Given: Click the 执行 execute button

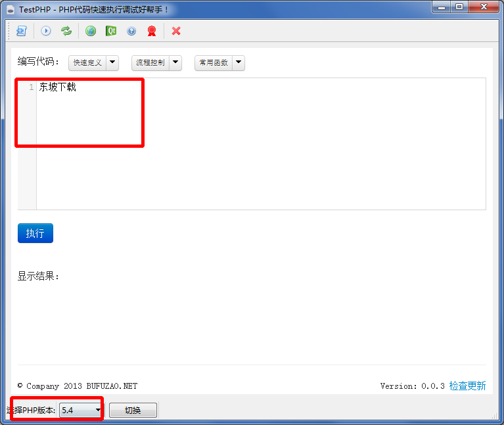Looking at the screenshot, I should [x=35, y=233].
